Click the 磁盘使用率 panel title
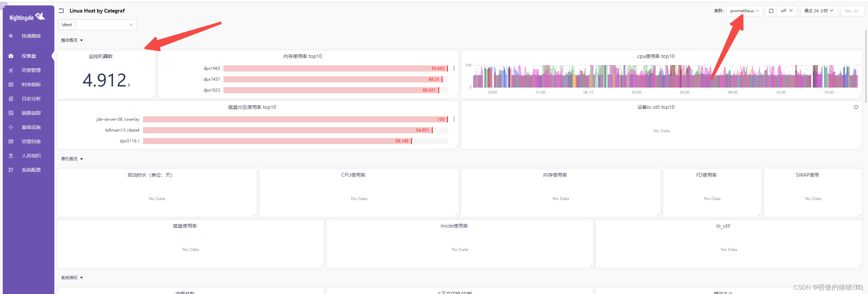 click(185, 226)
